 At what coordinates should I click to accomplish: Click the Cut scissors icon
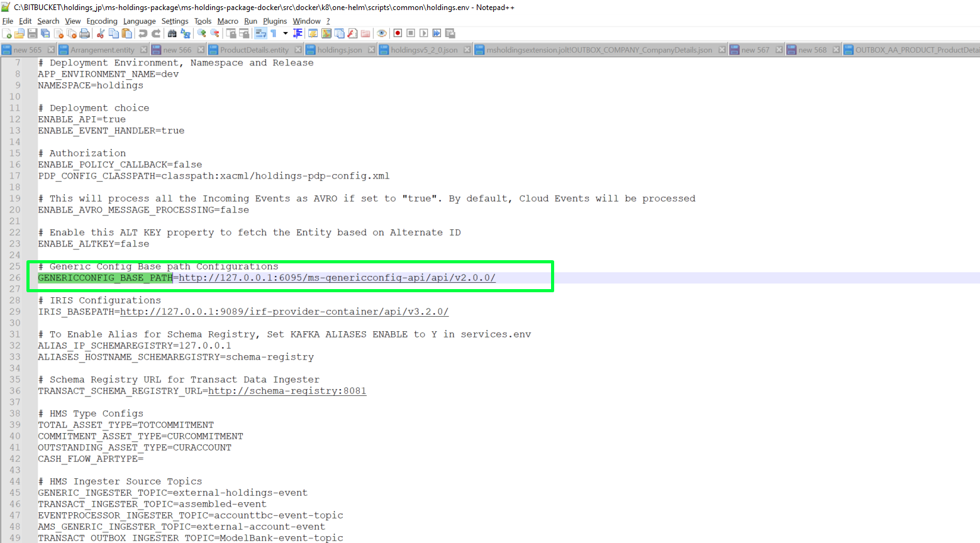100,33
